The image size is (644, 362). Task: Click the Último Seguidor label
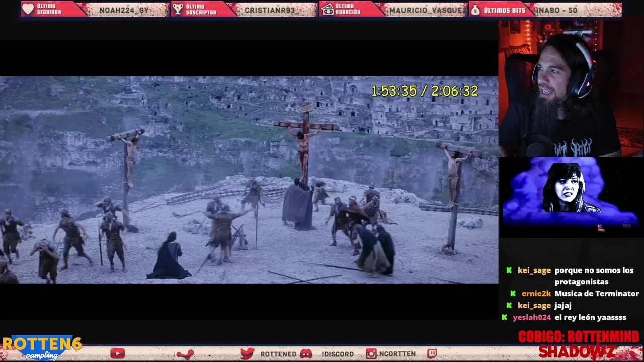pyautogui.click(x=49, y=9)
